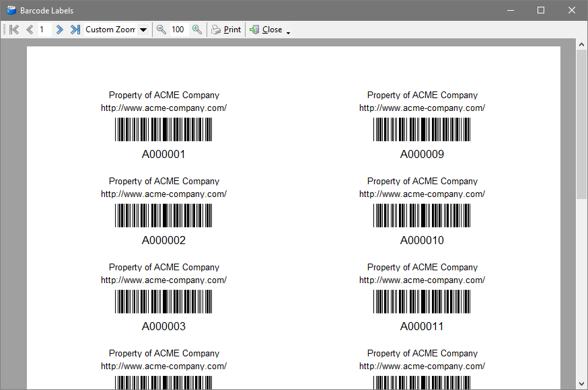
Task: Open the toolbar overflow arrow after Close
Action: (x=288, y=33)
